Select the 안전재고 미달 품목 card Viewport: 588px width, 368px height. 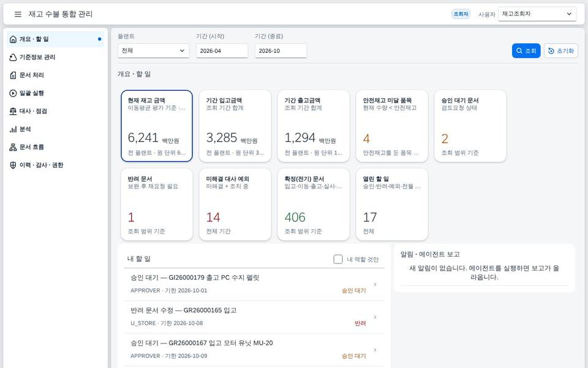(392, 126)
